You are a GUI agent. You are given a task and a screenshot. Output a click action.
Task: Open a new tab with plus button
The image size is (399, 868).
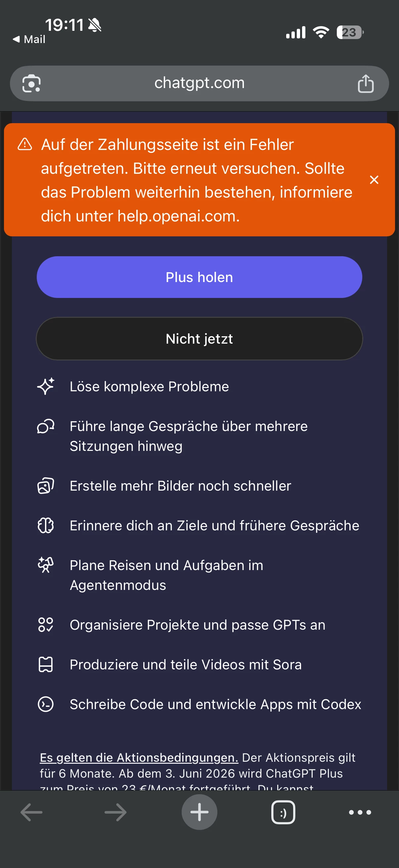coord(199,812)
